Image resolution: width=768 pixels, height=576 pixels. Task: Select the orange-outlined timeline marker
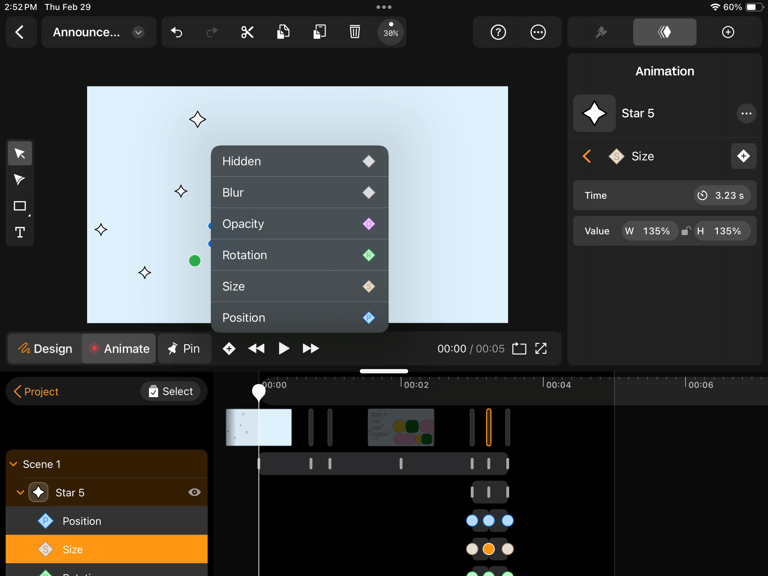coord(489,428)
